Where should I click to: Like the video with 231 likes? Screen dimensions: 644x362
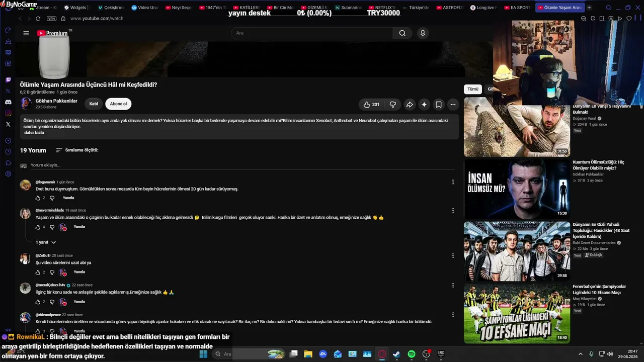(x=371, y=105)
